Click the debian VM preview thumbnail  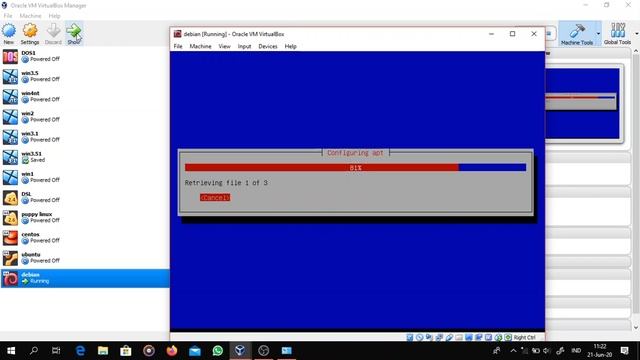tap(582, 104)
